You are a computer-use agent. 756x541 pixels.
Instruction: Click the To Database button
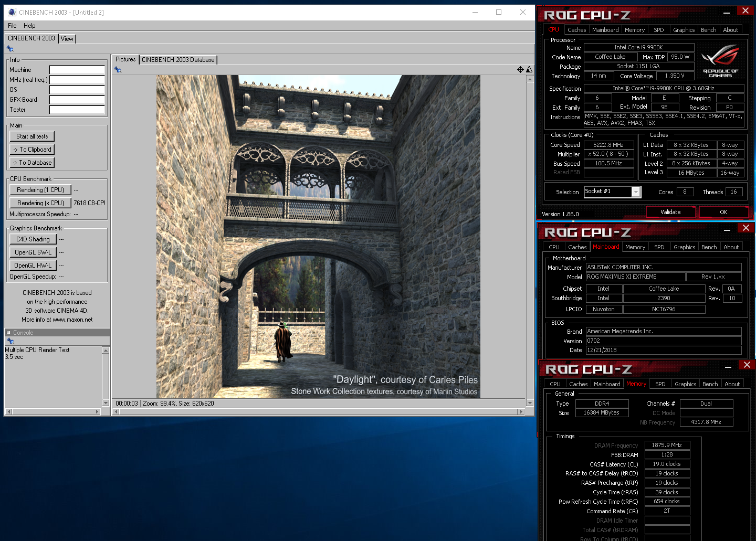pos(32,163)
